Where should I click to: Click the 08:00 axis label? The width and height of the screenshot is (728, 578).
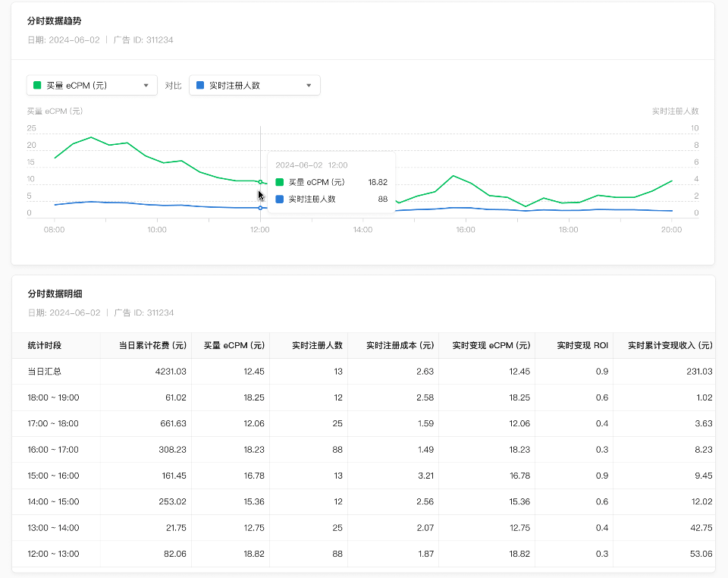click(55, 229)
